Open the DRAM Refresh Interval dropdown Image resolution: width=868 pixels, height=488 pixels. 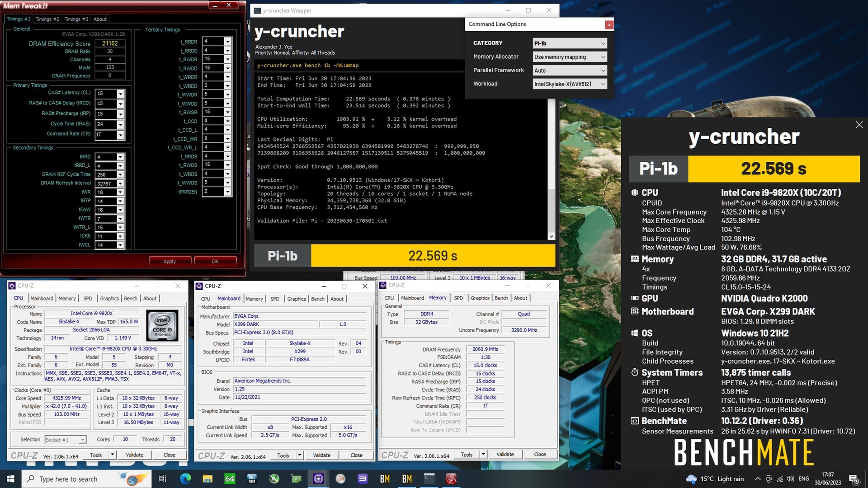[120, 183]
